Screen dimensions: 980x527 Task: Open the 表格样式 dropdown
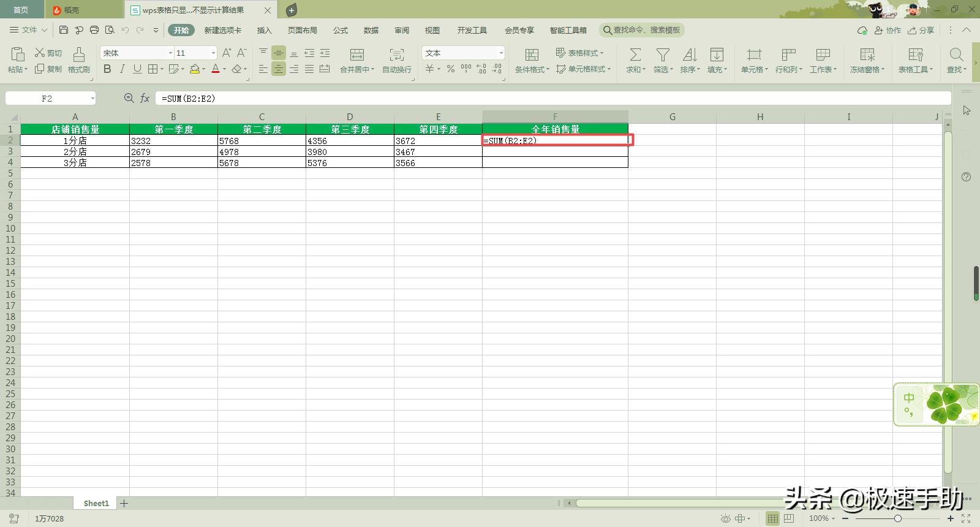(579, 53)
